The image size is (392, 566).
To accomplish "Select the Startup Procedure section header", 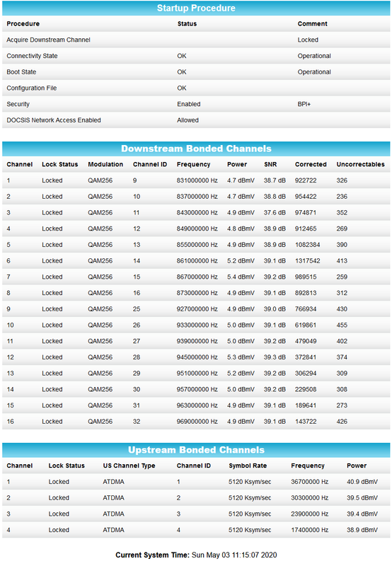I will click(196, 8).
